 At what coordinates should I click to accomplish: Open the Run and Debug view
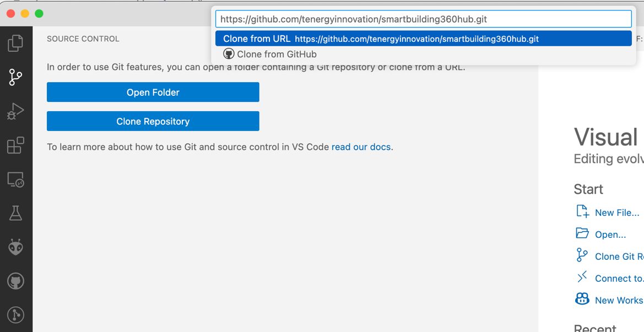(15, 111)
